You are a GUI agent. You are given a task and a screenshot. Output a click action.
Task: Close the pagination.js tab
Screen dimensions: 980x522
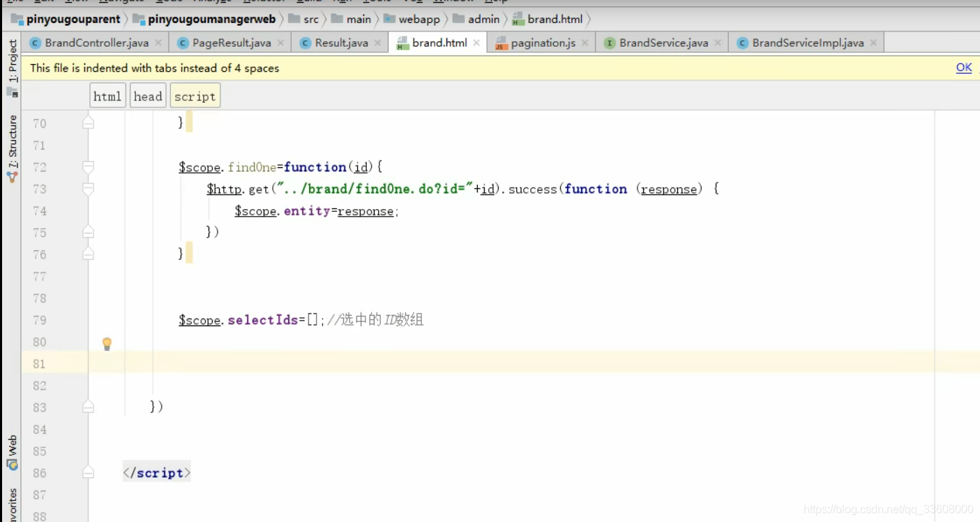click(x=585, y=43)
